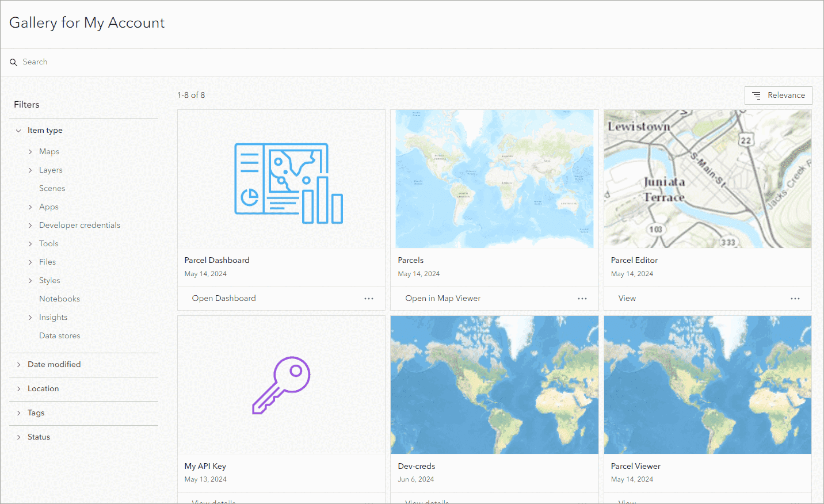Image resolution: width=824 pixels, height=504 pixels.
Task: Open the ellipsis menu on the Parcels card
Action: tap(582, 298)
